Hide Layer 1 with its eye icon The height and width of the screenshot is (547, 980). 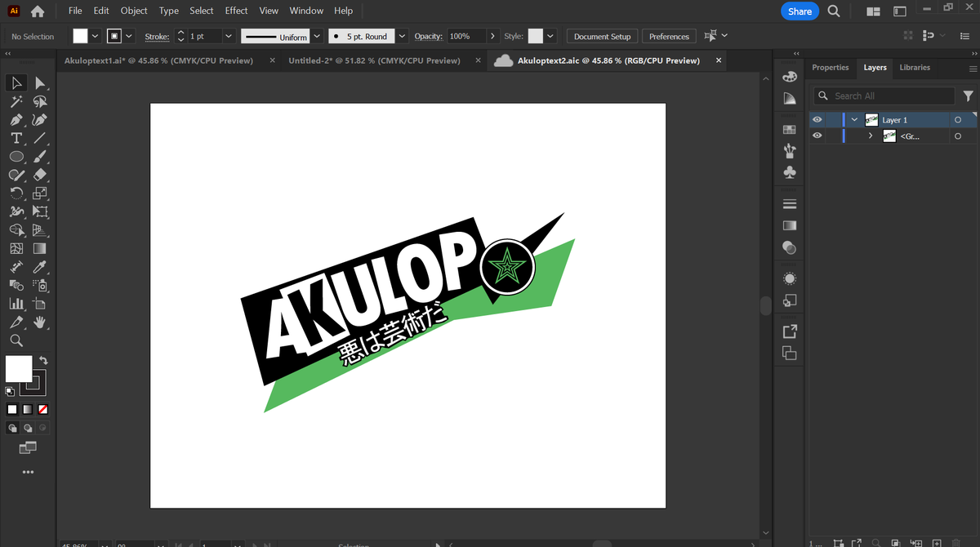click(x=817, y=120)
